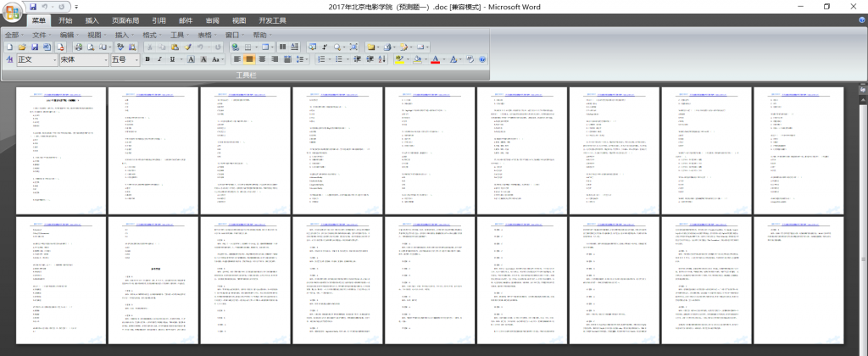Click the insert hyperlink globe icon
Image resolution: width=868 pixels, height=356 pixels.
coord(235,47)
